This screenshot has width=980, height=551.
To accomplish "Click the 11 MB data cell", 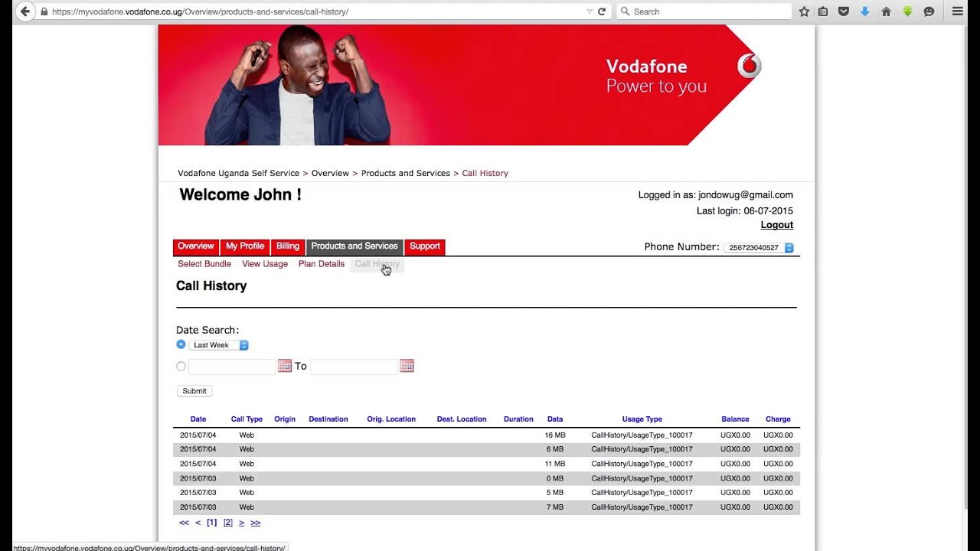I will click(555, 465).
